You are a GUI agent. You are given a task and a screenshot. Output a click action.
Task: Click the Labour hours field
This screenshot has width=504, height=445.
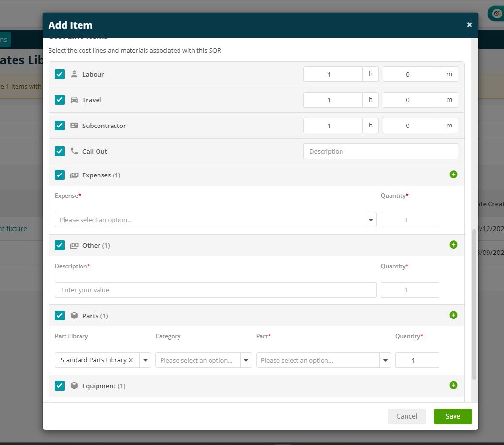[x=333, y=74]
